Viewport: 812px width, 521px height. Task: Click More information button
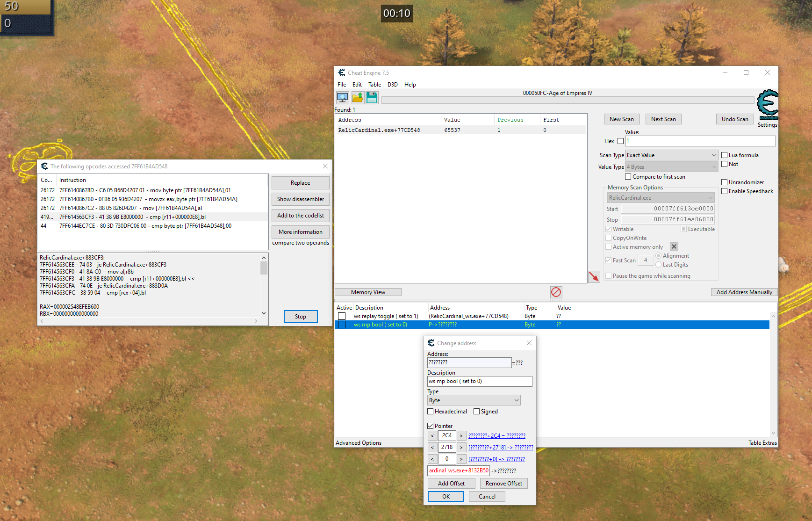tap(300, 232)
